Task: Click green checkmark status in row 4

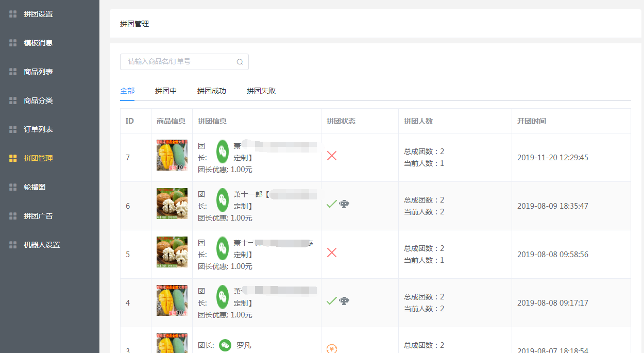Action: (x=332, y=301)
